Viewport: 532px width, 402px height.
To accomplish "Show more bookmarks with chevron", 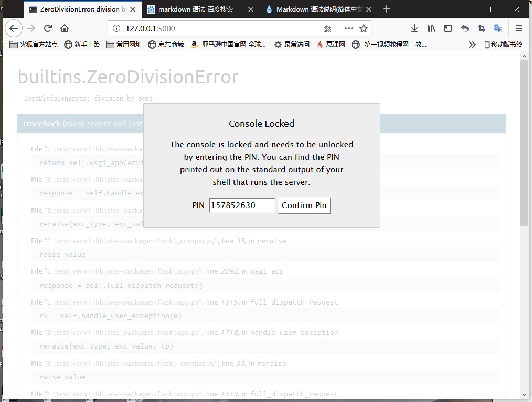I will click(472, 45).
